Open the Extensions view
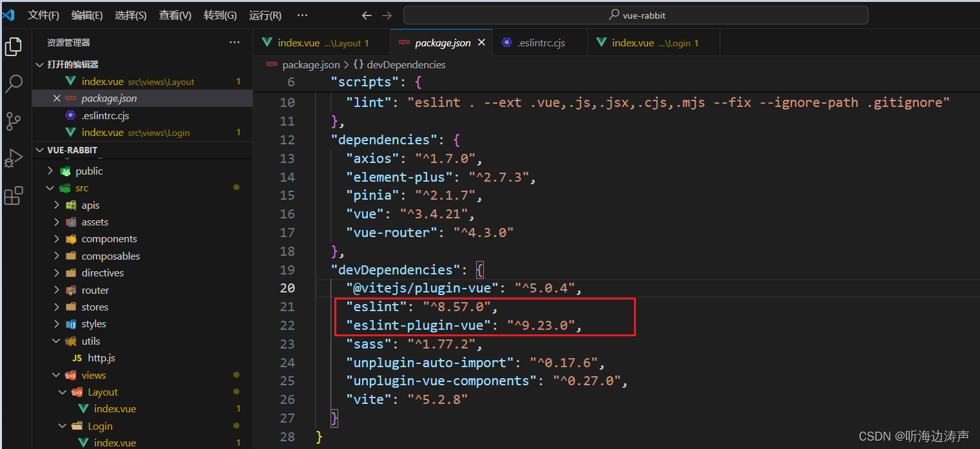The image size is (980, 449). [x=14, y=196]
